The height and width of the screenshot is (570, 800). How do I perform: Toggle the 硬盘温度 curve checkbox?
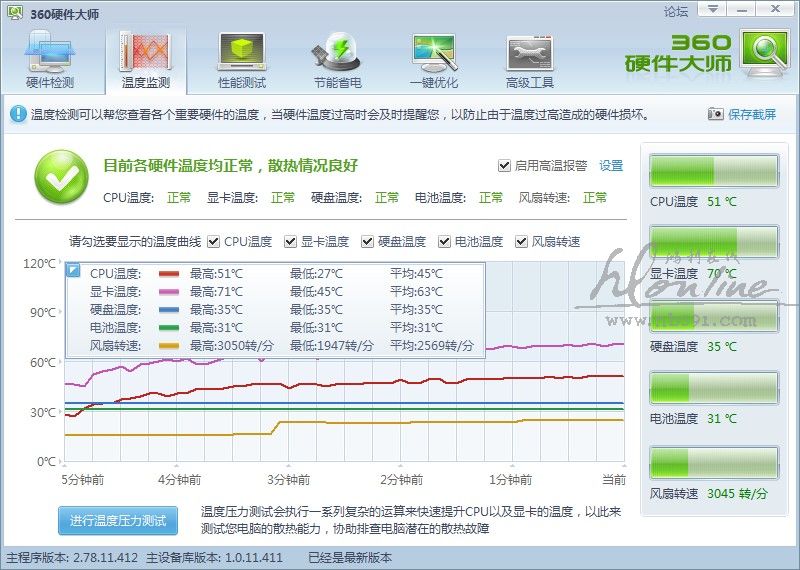(368, 242)
